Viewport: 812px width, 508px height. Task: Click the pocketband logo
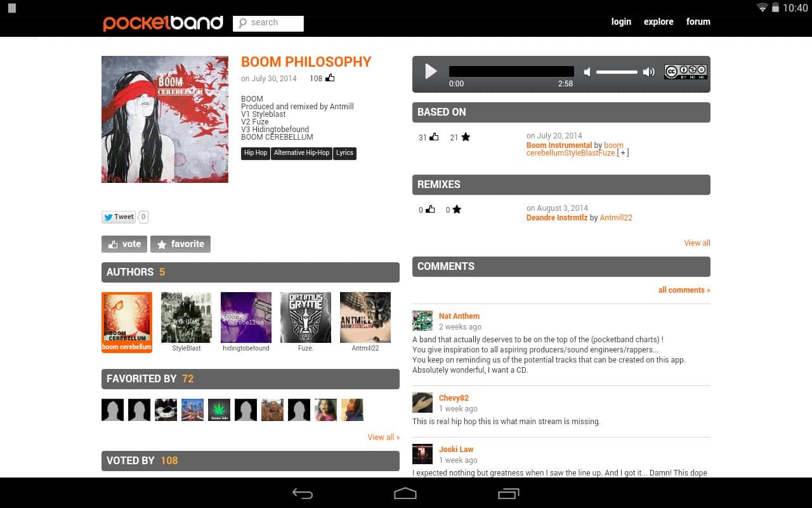163,23
